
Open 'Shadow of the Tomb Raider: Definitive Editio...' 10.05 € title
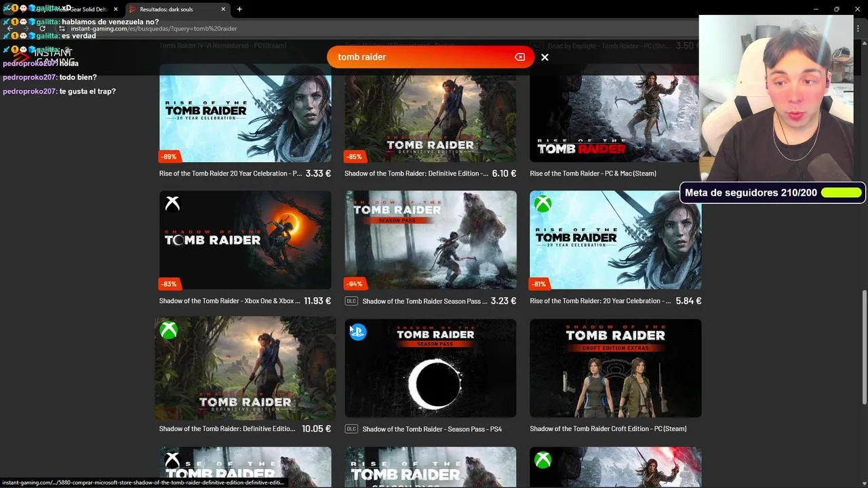(x=227, y=429)
